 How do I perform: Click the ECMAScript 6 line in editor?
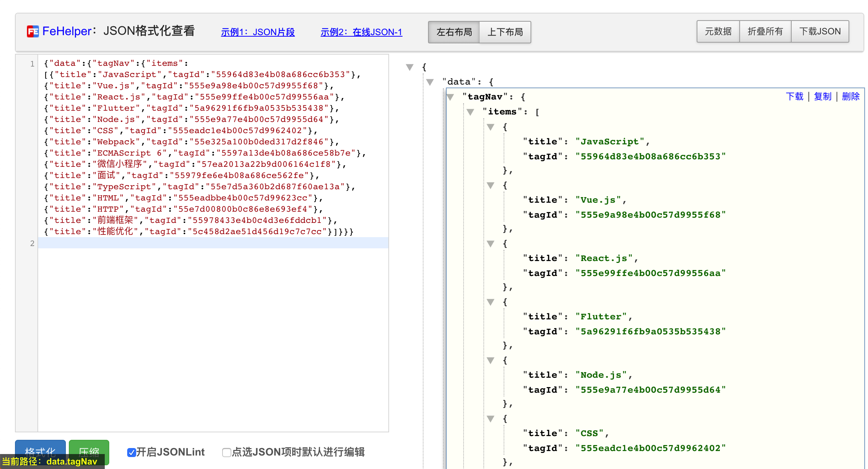pyautogui.click(x=205, y=153)
